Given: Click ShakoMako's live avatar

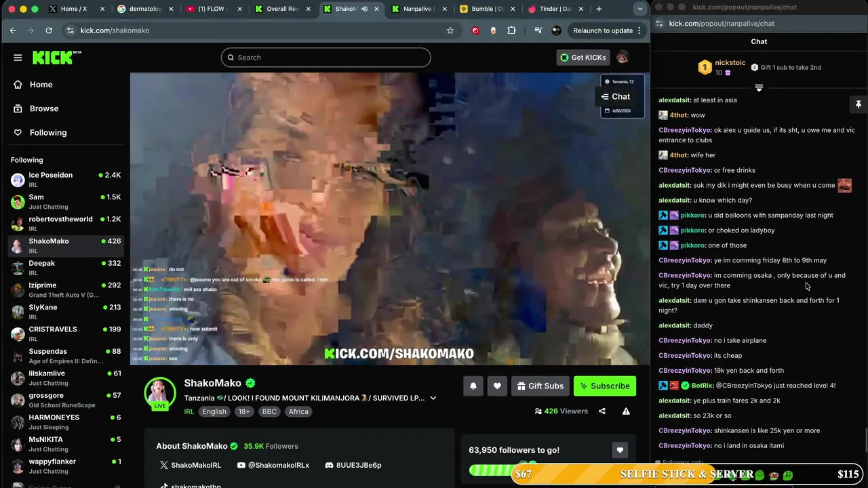Looking at the screenshot, I should [x=160, y=394].
